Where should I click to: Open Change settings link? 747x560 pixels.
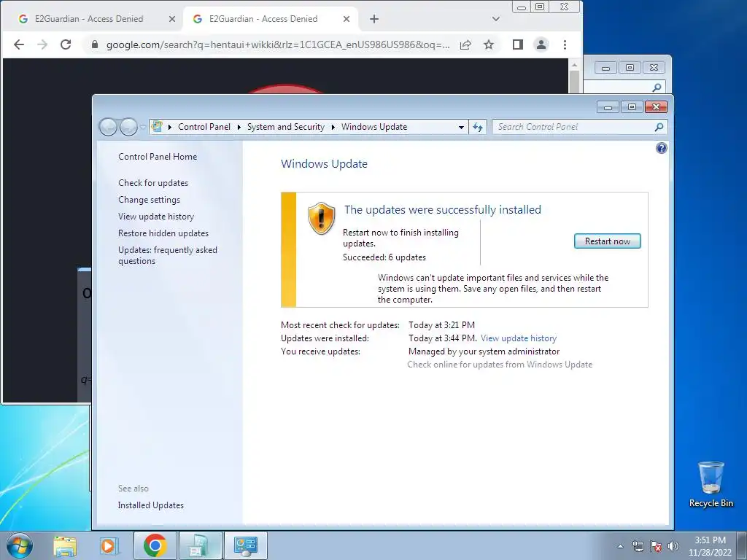pos(149,200)
